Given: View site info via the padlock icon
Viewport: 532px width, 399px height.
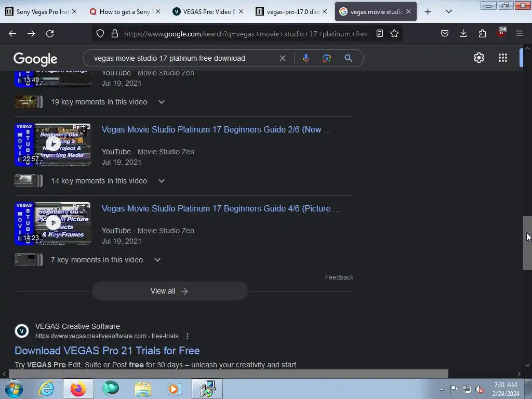Looking at the screenshot, I should point(115,34).
